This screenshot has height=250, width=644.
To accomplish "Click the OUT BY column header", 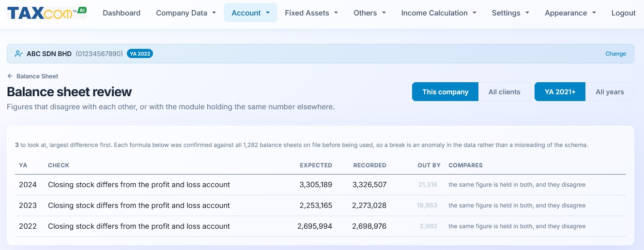I will point(429,165).
